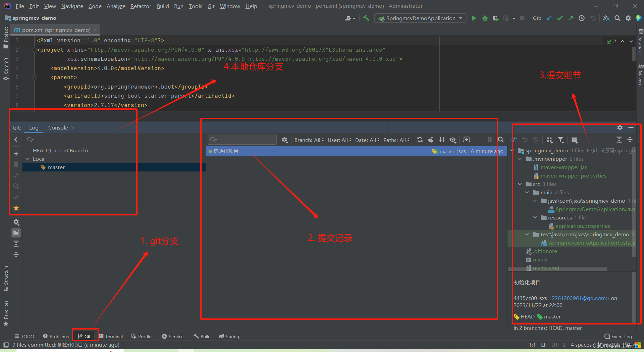The image size is (644, 352).
Task: Click the UTF-8 encoding in status bar
Action: pos(558,345)
